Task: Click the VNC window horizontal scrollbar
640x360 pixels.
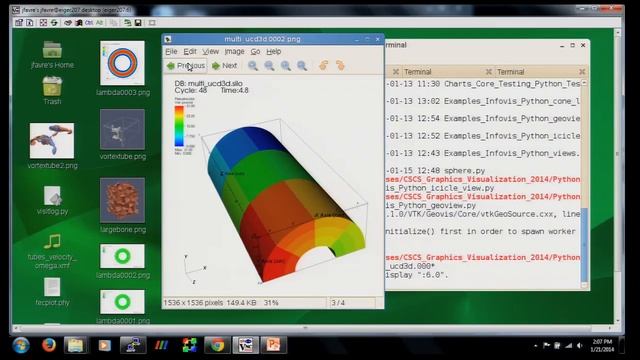Action: click(313, 328)
